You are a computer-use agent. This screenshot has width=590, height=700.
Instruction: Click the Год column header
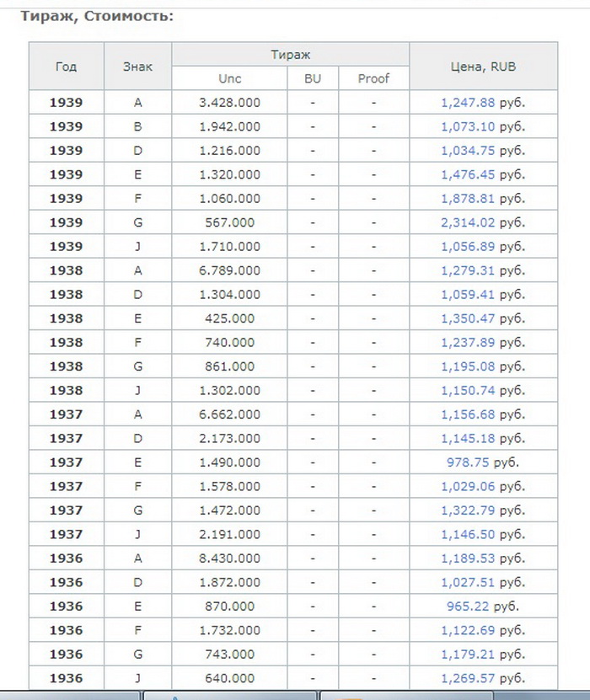coord(67,67)
